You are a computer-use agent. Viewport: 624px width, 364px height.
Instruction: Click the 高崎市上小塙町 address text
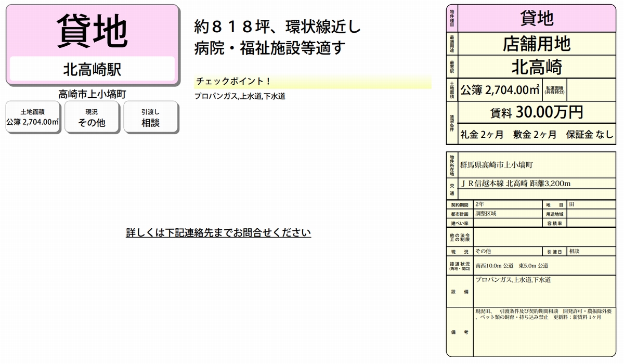pos(92,94)
